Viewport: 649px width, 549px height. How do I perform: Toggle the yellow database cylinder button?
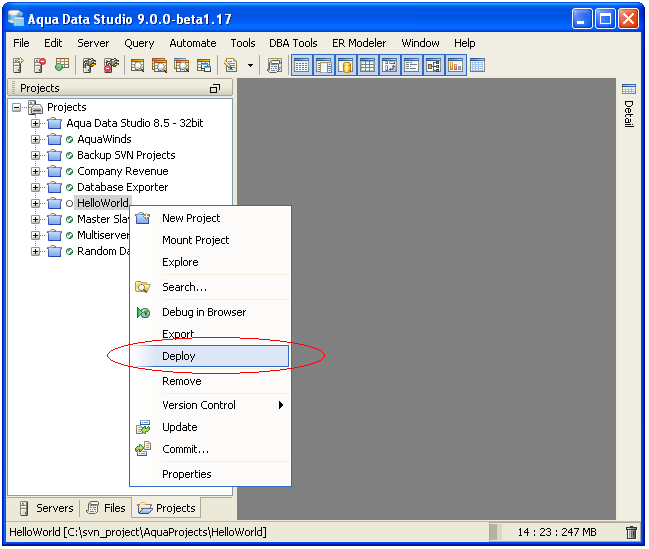pos(346,65)
